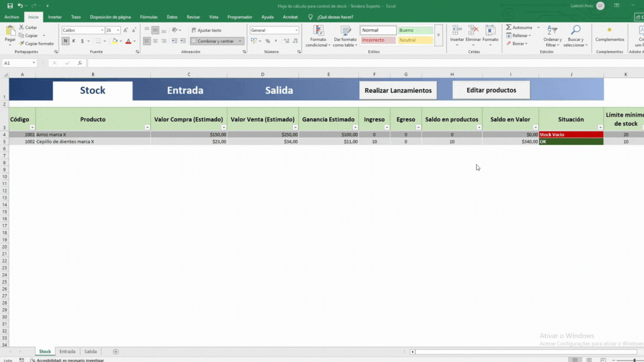
Task: Toggle italic K formatting
Action: tap(74, 41)
